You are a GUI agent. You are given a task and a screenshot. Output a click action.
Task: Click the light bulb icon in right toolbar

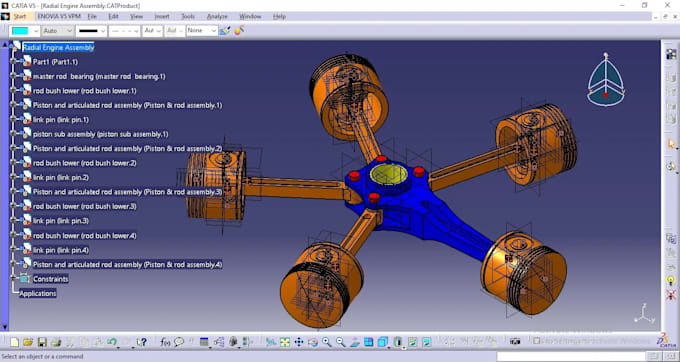coord(671,280)
